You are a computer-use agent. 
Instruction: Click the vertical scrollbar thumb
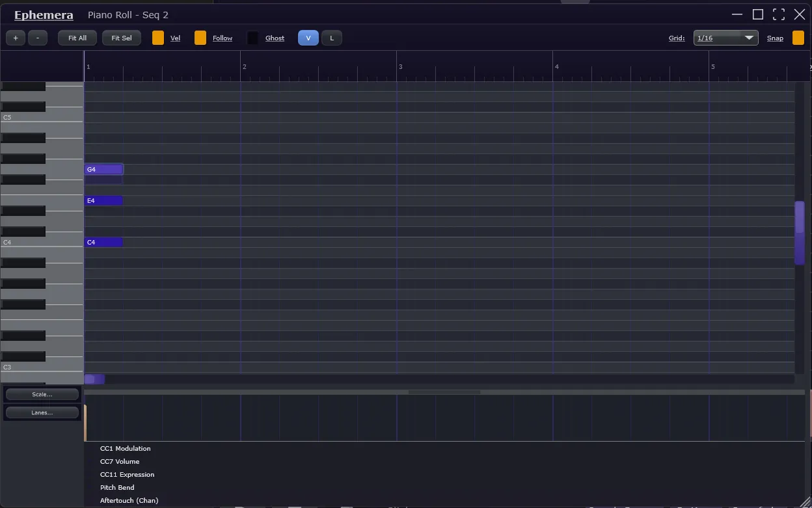[800, 232]
